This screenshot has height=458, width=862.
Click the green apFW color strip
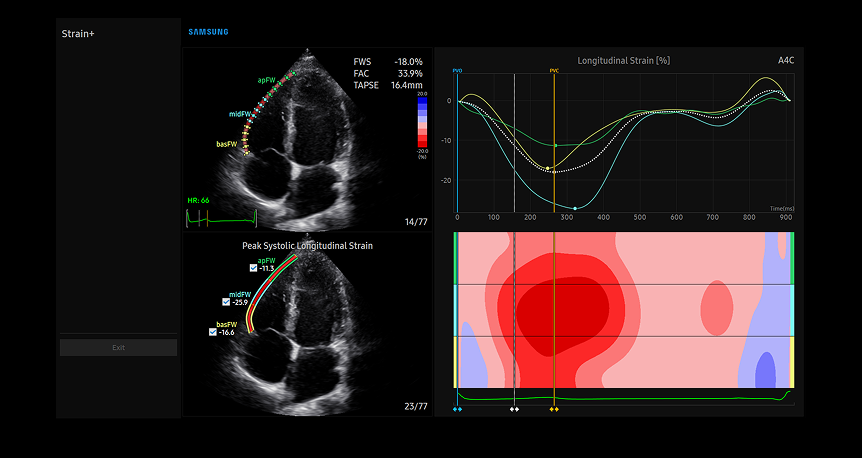click(455, 258)
